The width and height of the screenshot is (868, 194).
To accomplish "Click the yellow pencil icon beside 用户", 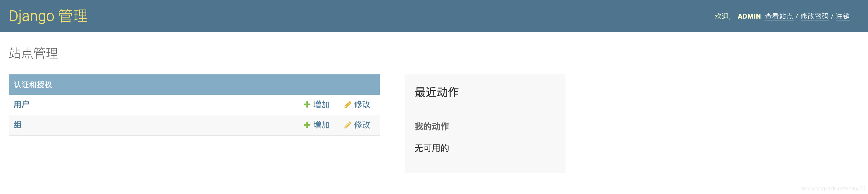I will 348,104.
